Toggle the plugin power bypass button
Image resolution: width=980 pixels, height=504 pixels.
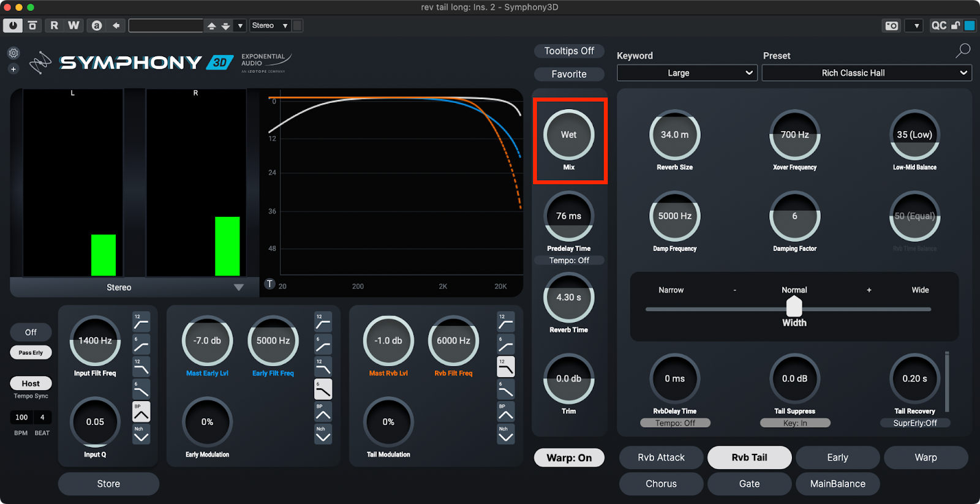[13, 26]
